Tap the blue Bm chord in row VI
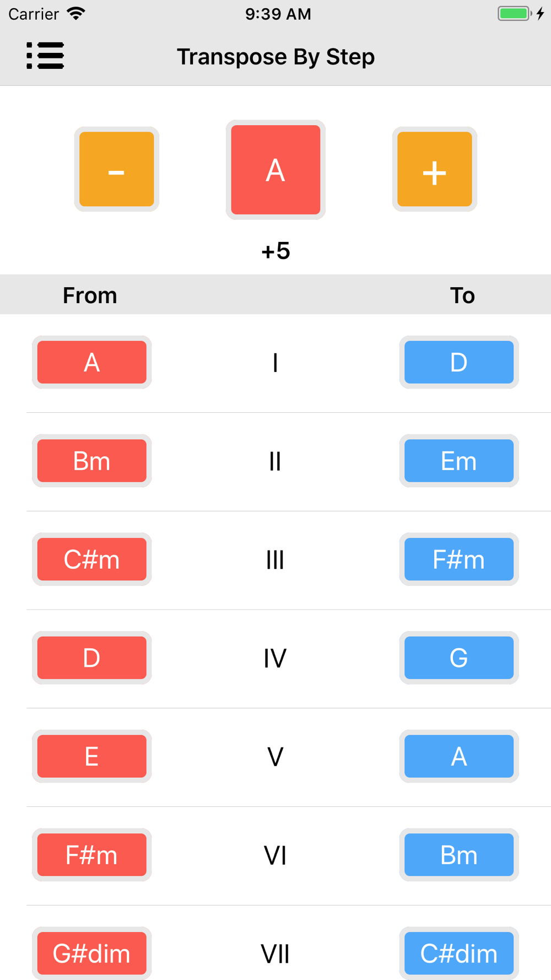The width and height of the screenshot is (551, 980). (459, 855)
